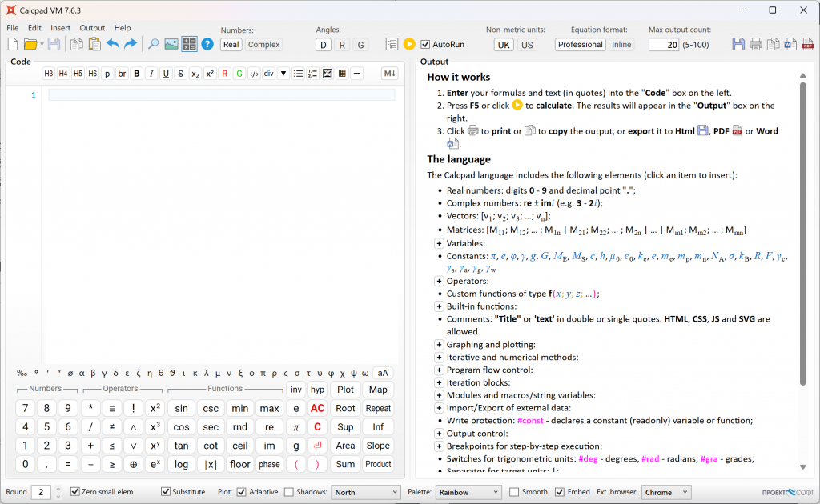Click the Paste clipboard icon
Screen dimensions: 820x504
tap(94, 44)
